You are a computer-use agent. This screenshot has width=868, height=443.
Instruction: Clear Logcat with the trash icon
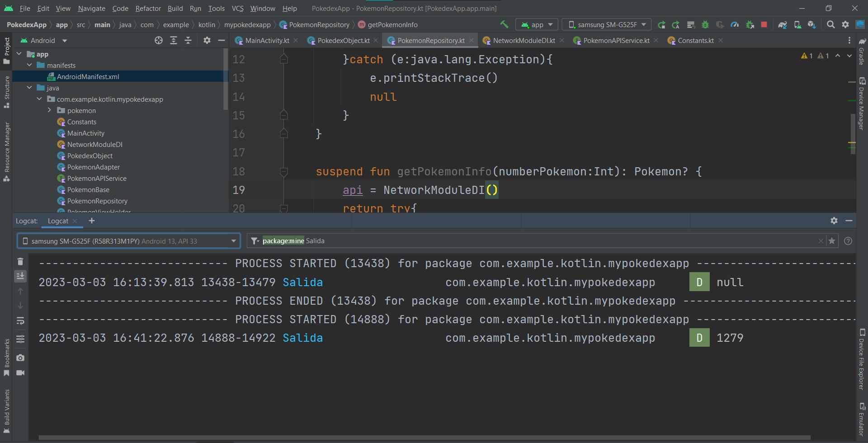point(20,261)
